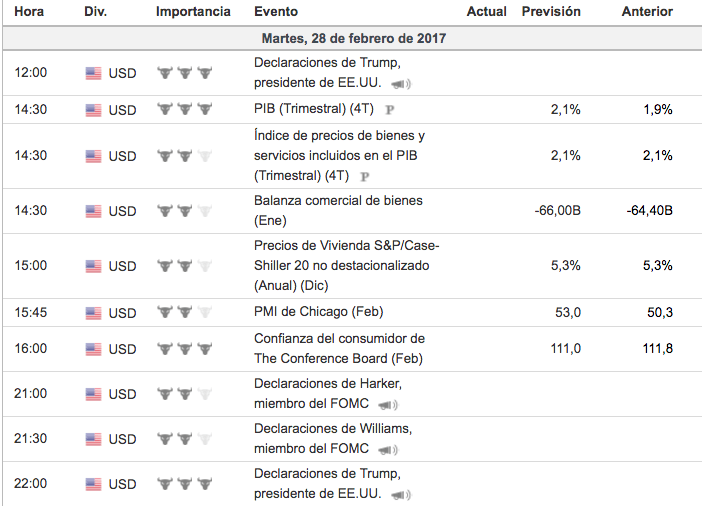Click the speaker icon beside Declaraciones de Williams
Viewport: 702px width, 506px height.
pyautogui.click(x=387, y=448)
